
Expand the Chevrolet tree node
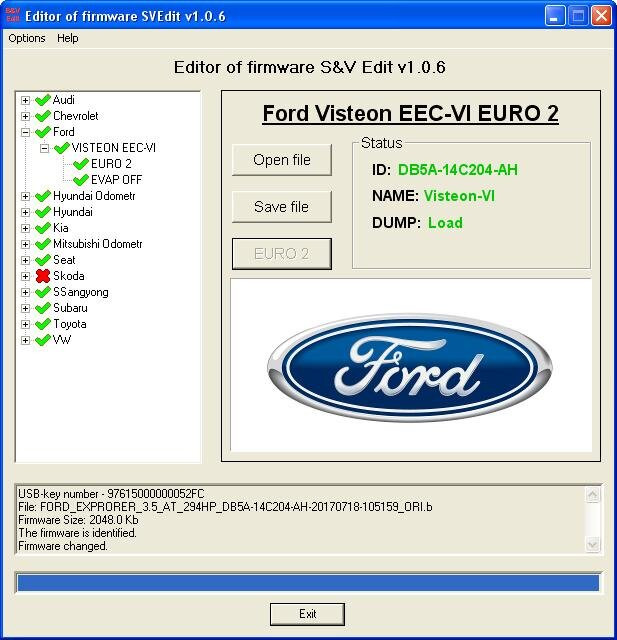tap(25, 116)
